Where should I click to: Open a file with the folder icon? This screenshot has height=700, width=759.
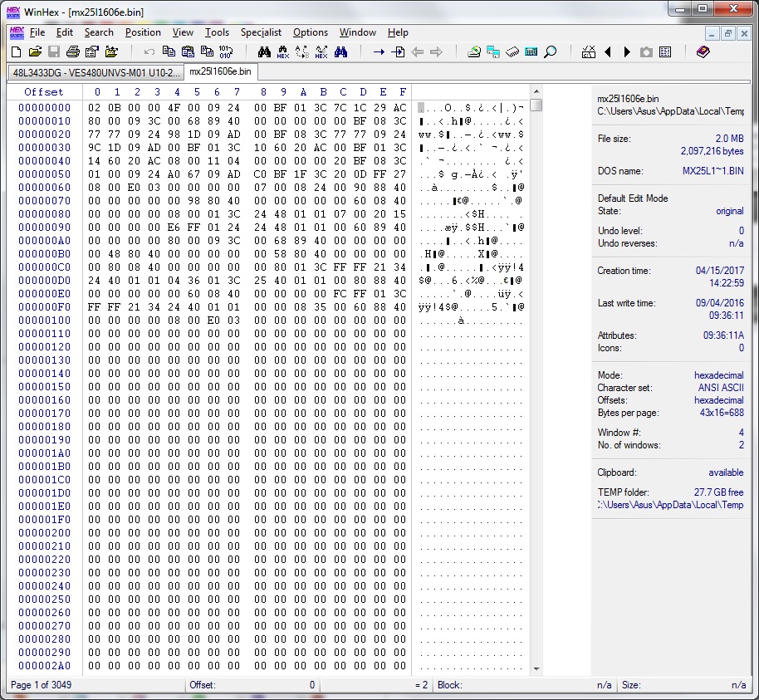(x=34, y=52)
